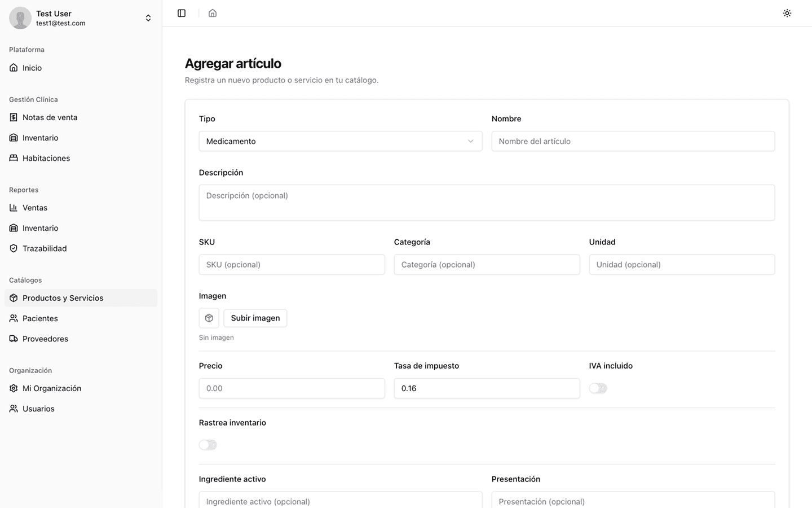Click the package image placeholder icon
The image size is (812, 508).
click(x=209, y=318)
